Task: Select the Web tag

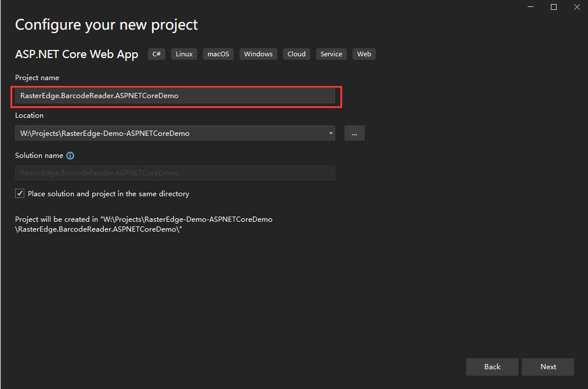Action: coord(364,53)
